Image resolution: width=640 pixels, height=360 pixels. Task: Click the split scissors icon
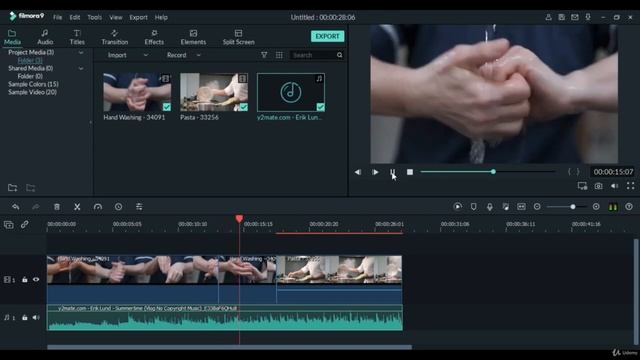(x=77, y=207)
